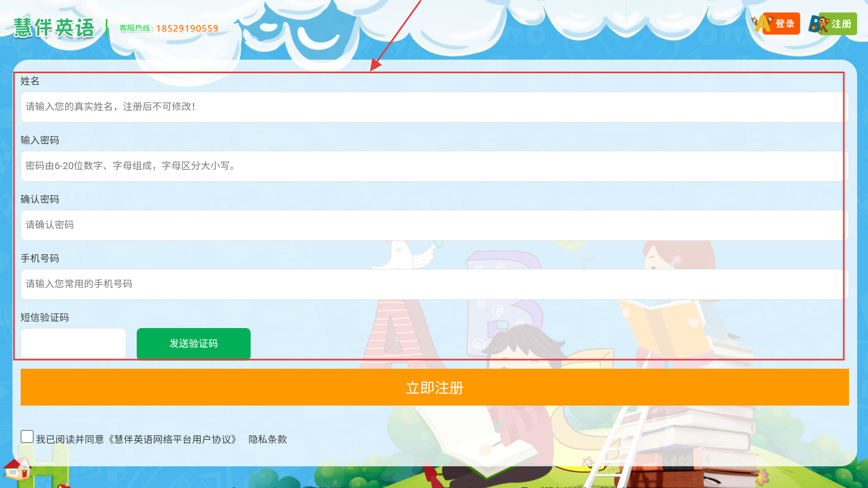
Task: Click the 短信验证码 code input box
Action: tap(73, 343)
